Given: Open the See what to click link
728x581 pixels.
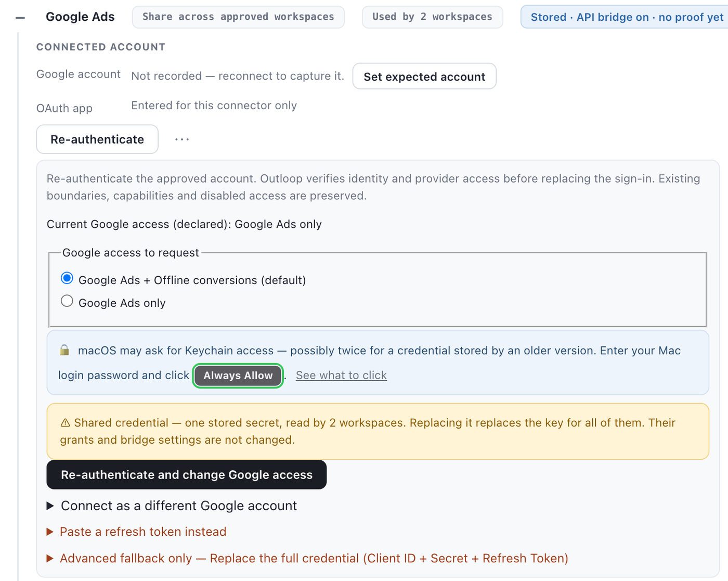Looking at the screenshot, I should [x=341, y=376].
